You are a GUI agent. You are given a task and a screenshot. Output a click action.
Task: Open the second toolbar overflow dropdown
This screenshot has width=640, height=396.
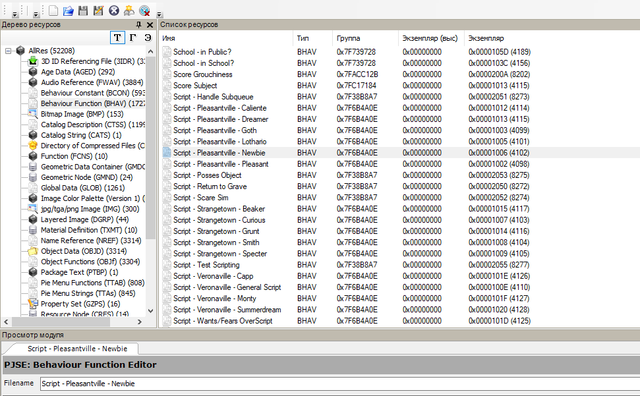pos(36,14)
